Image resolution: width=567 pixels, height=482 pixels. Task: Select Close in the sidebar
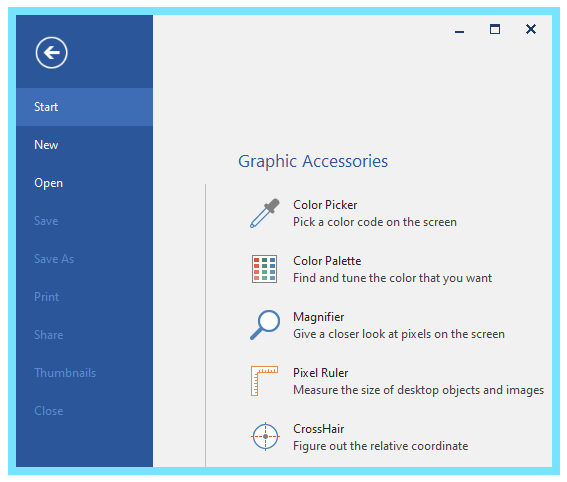click(x=85, y=411)
